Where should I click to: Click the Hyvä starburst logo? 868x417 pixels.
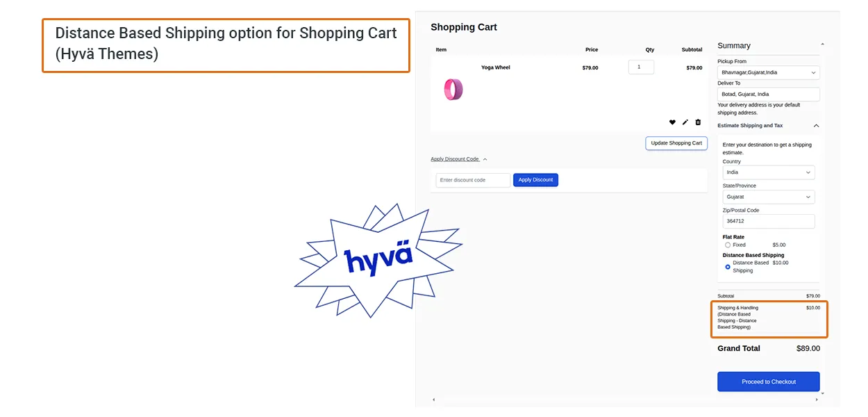tap(378, 260)
